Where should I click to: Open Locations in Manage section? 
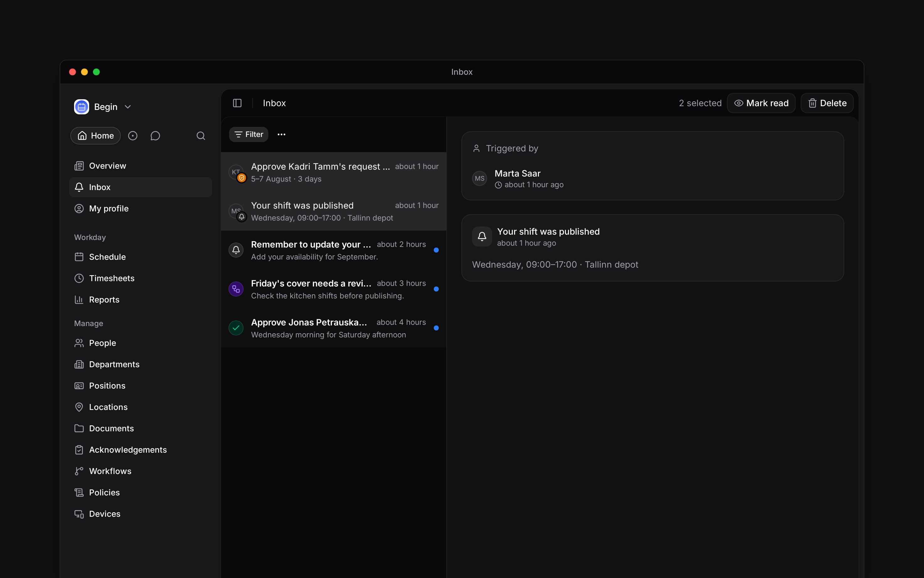(141, 407)
